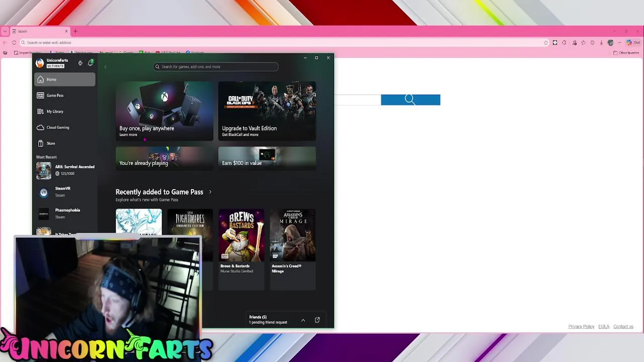Click Friends (5) pending request text
The width and height of the screenshot is (644, 362).
tap(268, 320)
